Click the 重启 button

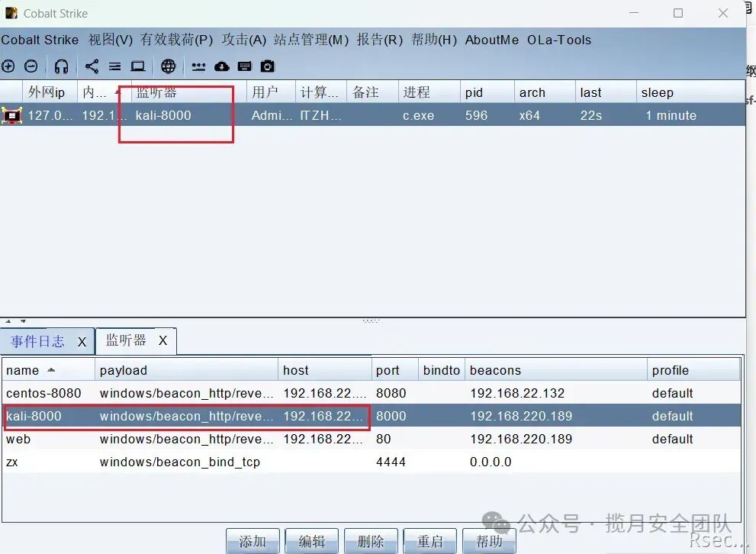click(430, 541)
